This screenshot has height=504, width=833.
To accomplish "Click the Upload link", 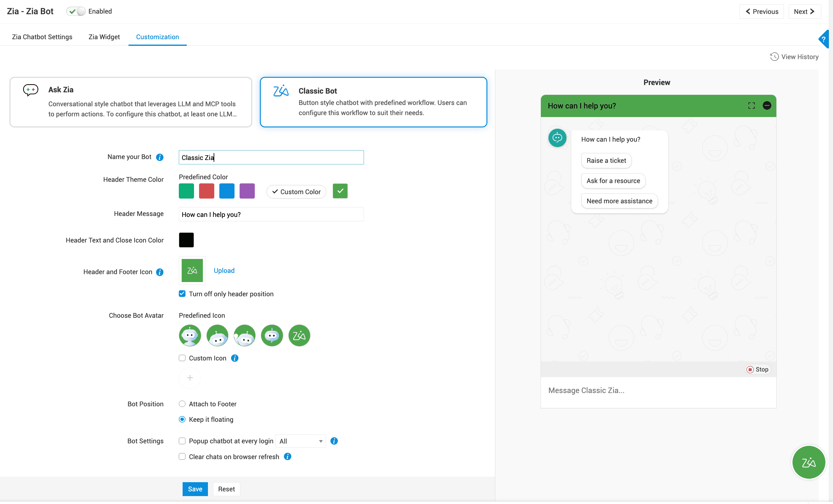I will 224,271.
